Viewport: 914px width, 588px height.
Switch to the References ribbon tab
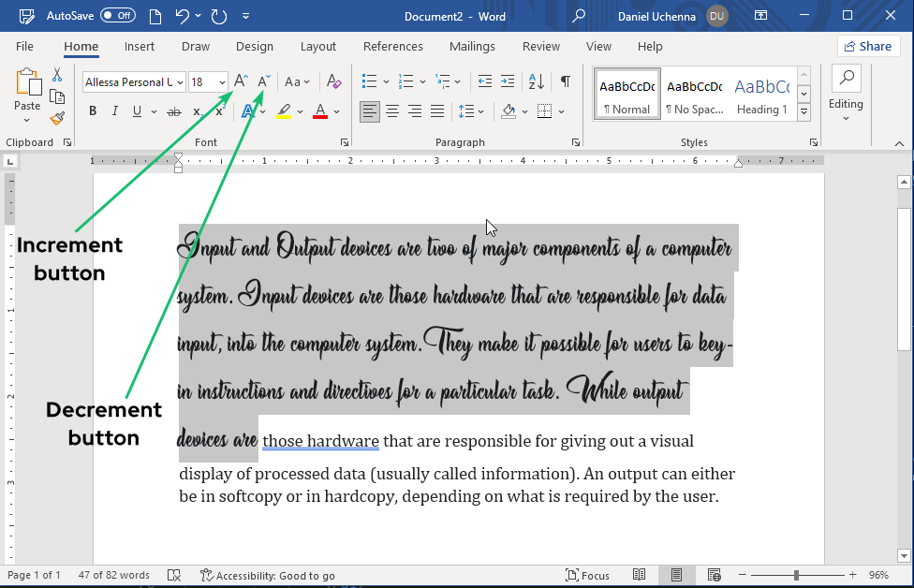point(392,46)
